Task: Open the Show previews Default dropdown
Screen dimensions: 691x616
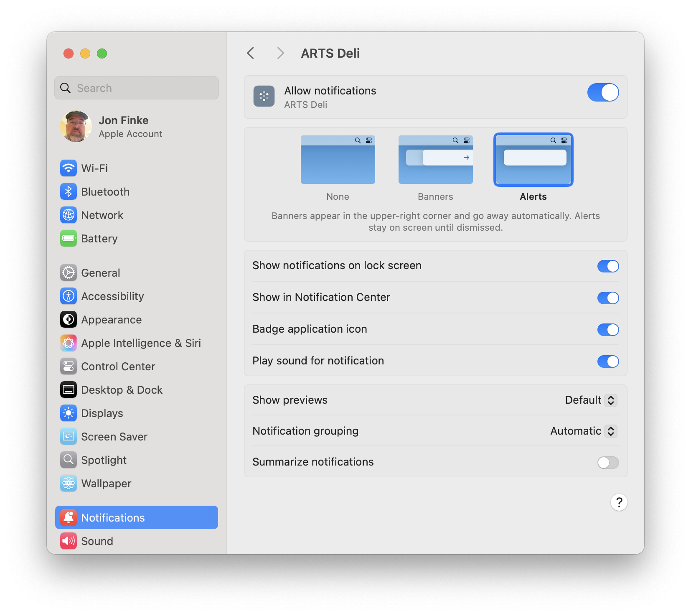Action: point(591,400)
